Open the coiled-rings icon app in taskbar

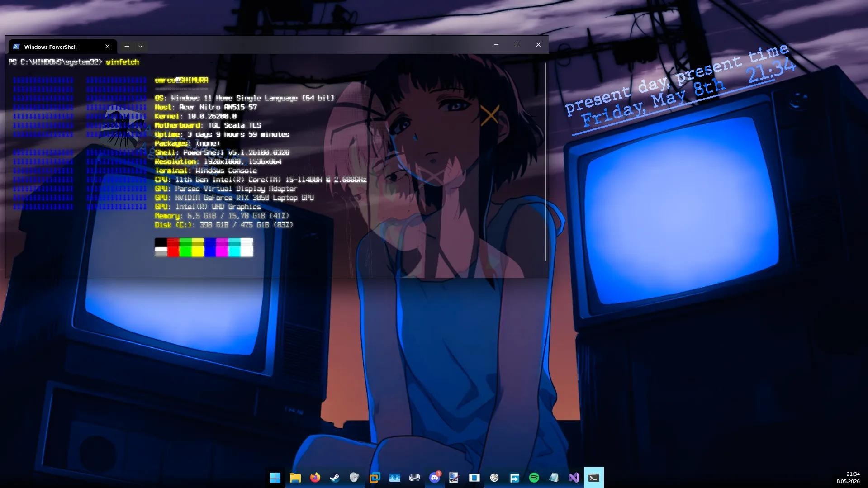pyautogui.click(x=414, y=478)
